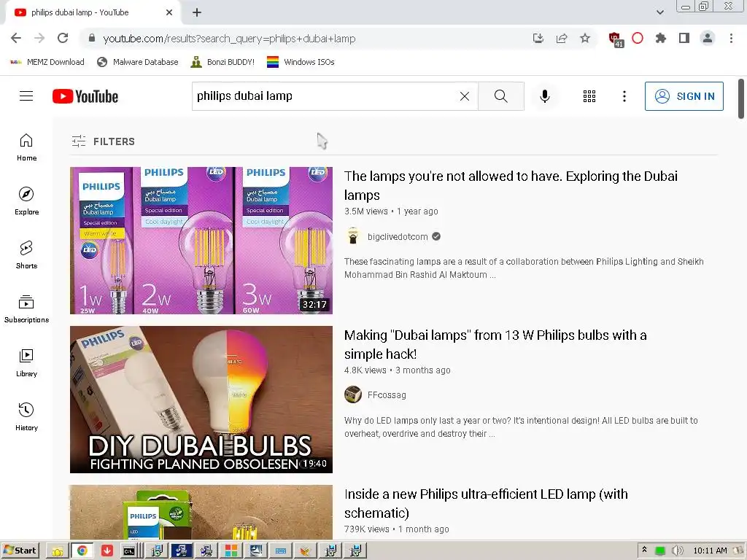The image size is (747, 560).
Task: Visit the bigclivedotcom channel name
Action: [398, 237]
